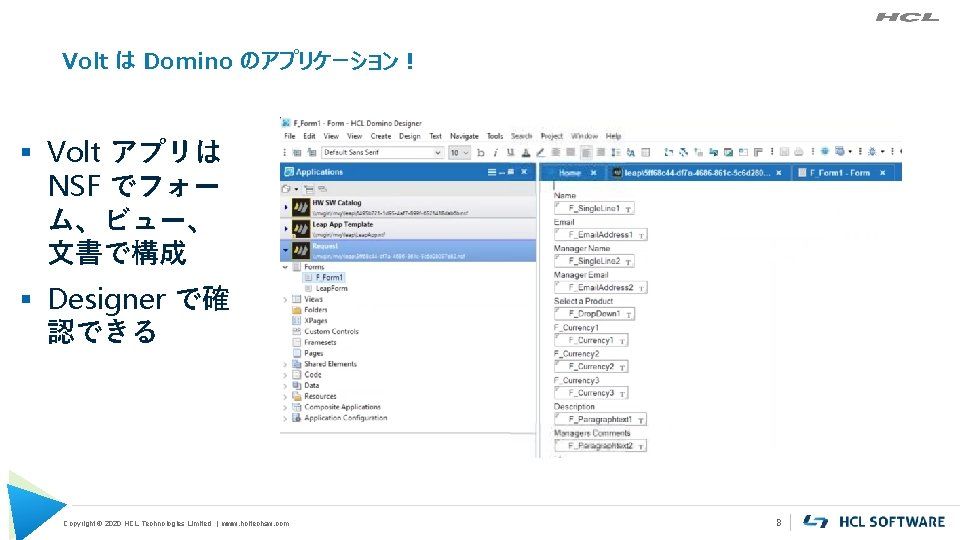
Task: Expand the HW SW Catalog application
Action: click(x=286, y=208)
